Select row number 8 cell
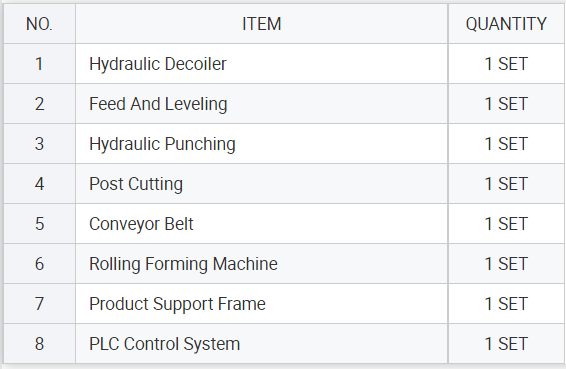 tap(39, 344)
